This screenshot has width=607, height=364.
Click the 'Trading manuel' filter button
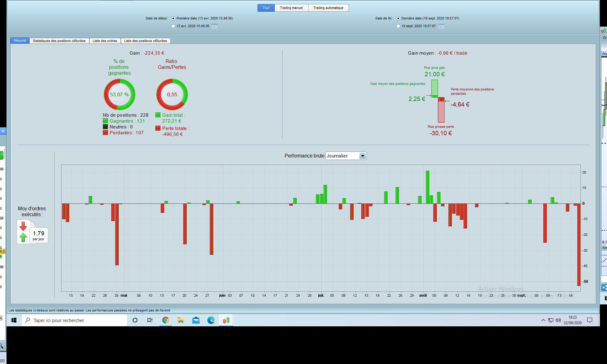coord(291,8)
